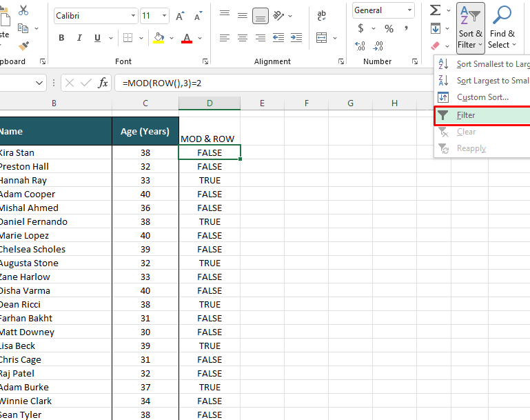Click the Wrap Text icon
This screenshot has width=530, height=420.
321,16
